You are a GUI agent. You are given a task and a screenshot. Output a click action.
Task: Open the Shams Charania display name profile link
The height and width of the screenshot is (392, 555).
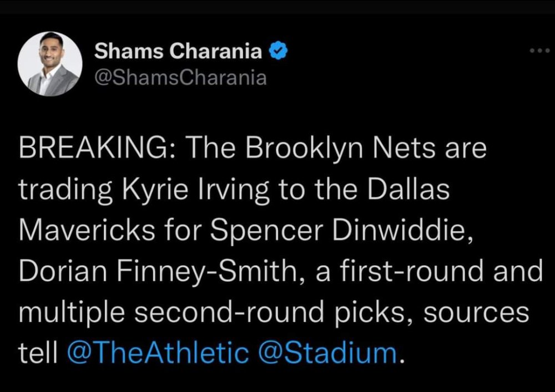coord(178,51)
